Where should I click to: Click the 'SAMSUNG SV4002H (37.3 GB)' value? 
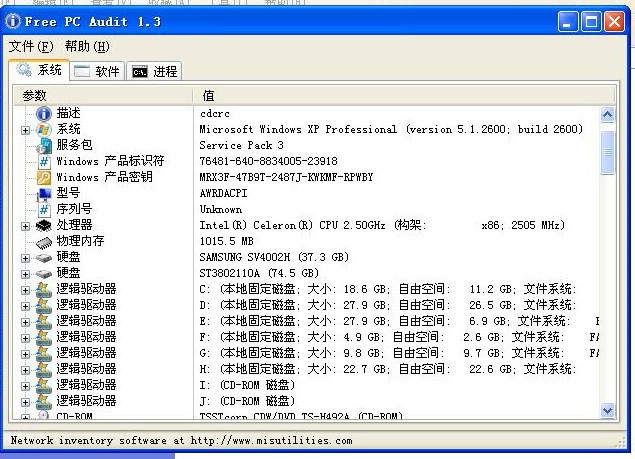pyautogui.click(x=274, y=257)
